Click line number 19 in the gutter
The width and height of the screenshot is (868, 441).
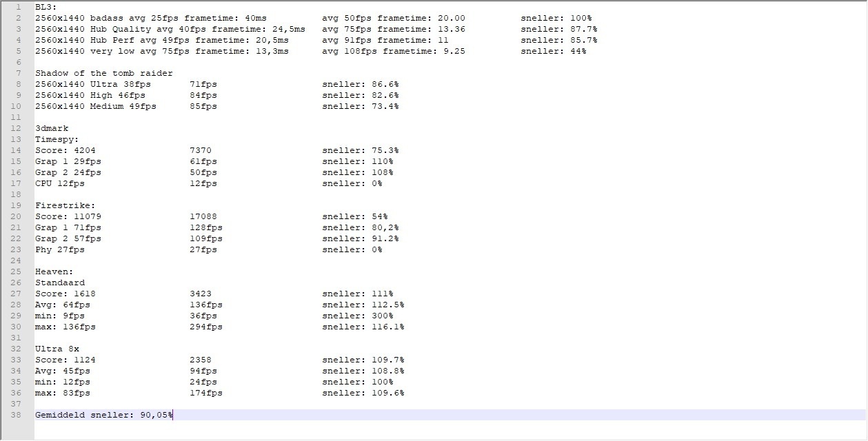17,205
